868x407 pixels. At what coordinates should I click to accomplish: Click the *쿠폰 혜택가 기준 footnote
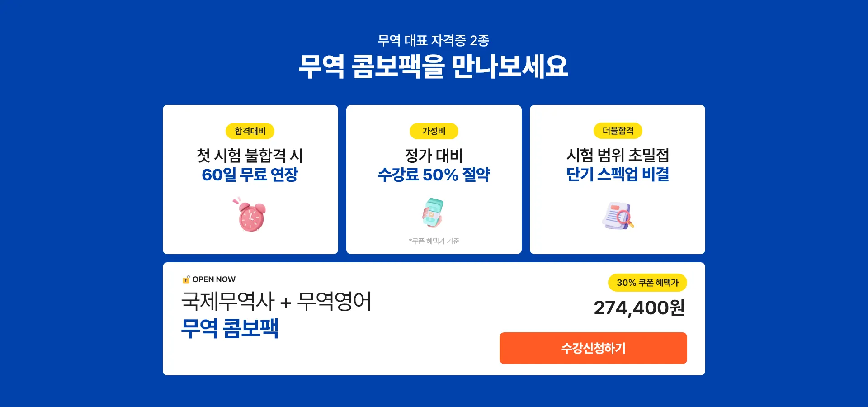coord(434,241)
